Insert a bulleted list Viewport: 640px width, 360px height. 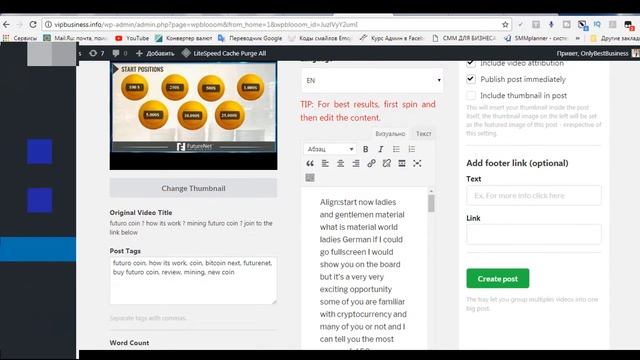396,149
